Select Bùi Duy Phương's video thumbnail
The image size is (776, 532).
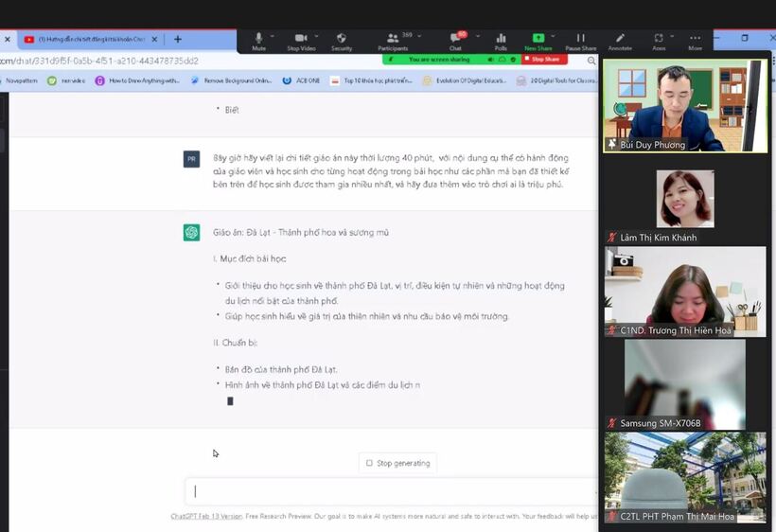coord(685,105)
